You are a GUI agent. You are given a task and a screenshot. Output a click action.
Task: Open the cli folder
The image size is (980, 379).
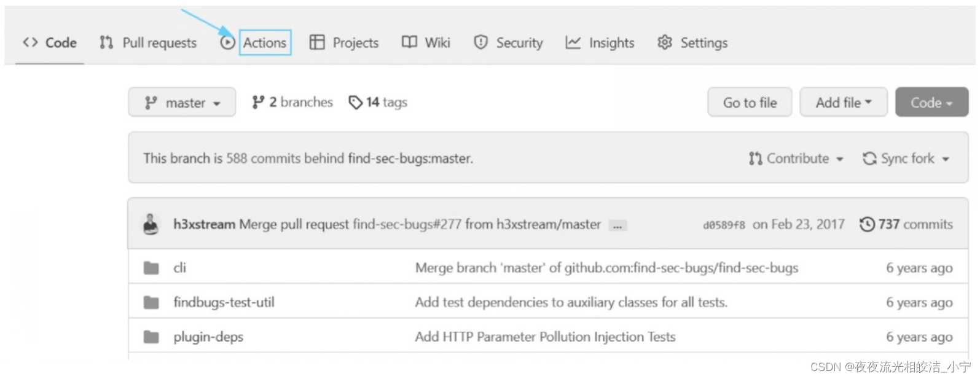tap(179, 267)
